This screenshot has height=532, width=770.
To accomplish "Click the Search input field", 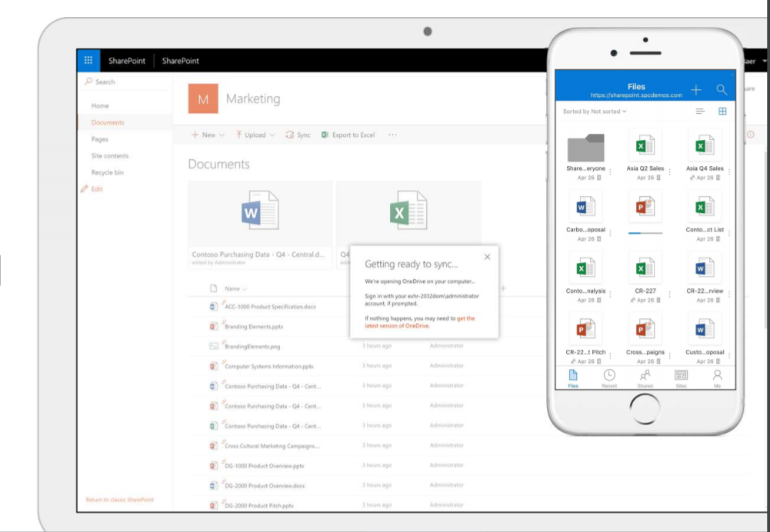I will click(125, 81).
